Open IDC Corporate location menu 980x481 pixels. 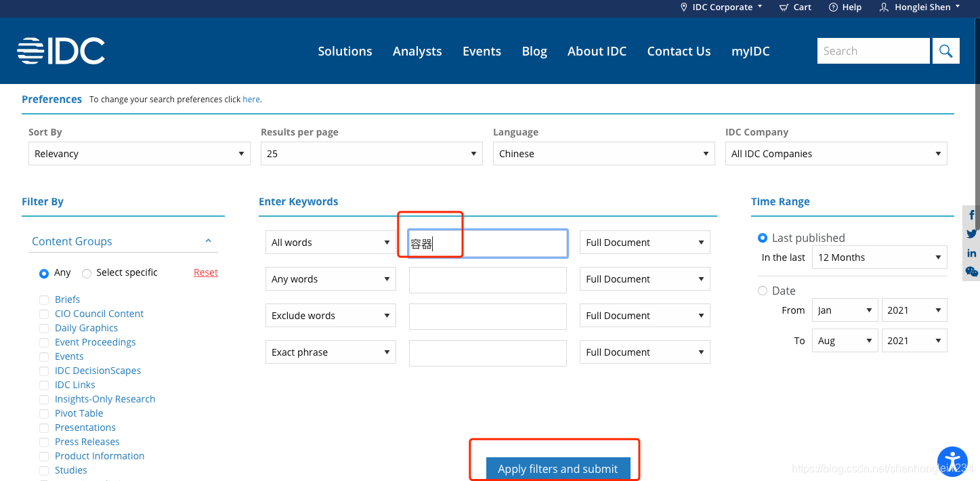coord(721,7)
